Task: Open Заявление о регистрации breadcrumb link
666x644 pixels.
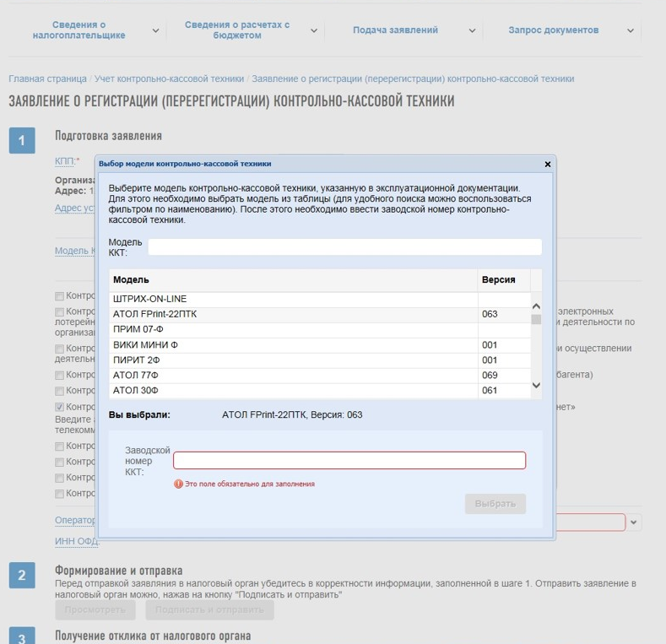Action: pos(413,79)
